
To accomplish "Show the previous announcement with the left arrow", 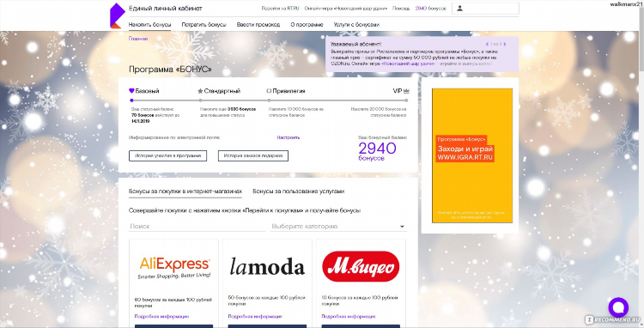I will pyautogui.click(x=487, y=44).
